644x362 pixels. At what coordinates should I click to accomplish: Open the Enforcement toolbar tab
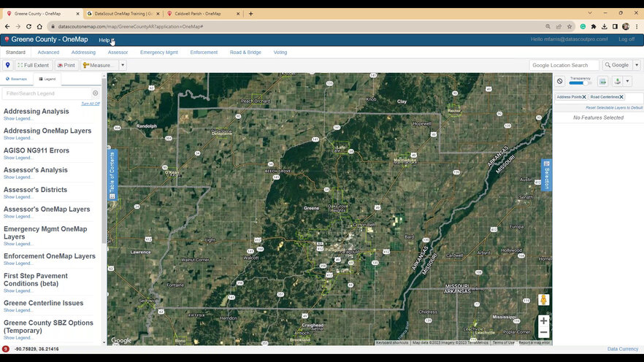(204, 53)
